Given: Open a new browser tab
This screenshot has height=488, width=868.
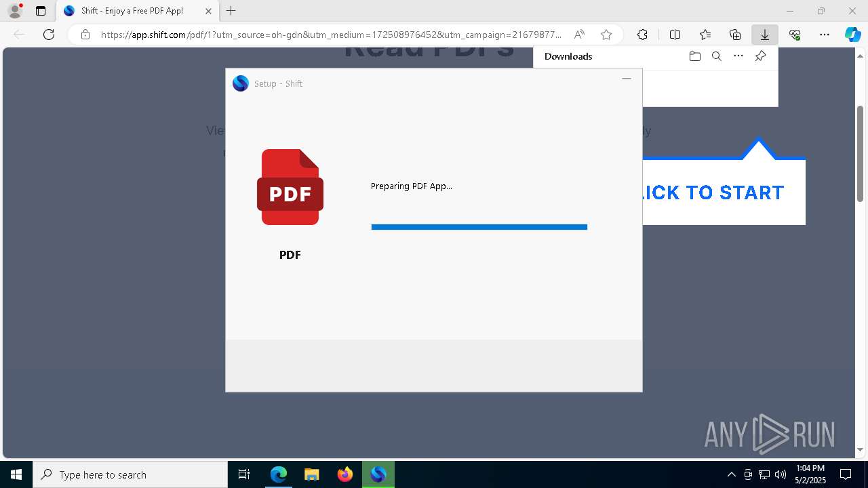Looking at the screenshot, I should [x=231, y=11].
